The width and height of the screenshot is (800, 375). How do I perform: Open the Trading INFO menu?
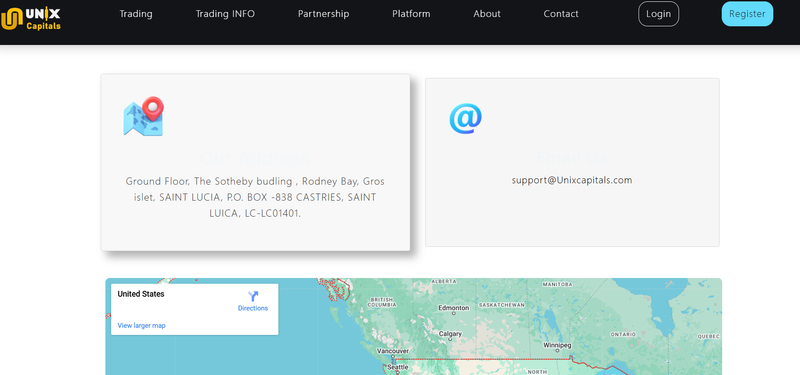(225, 14)
